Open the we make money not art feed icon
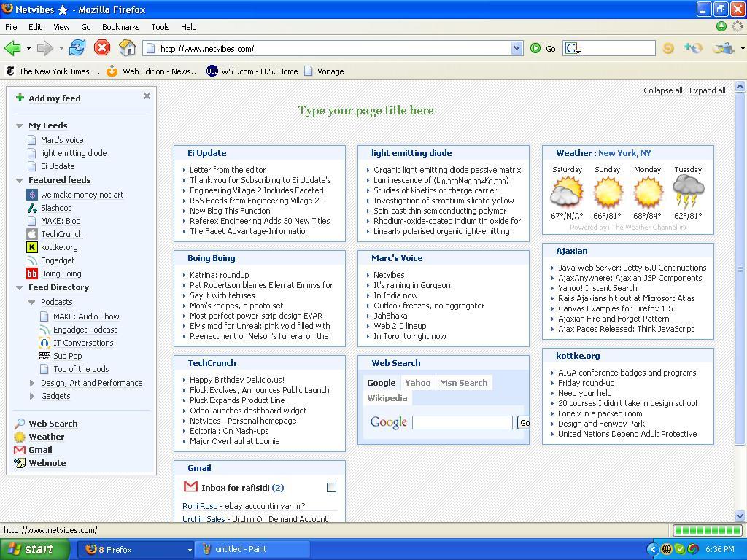 (32, 194)
